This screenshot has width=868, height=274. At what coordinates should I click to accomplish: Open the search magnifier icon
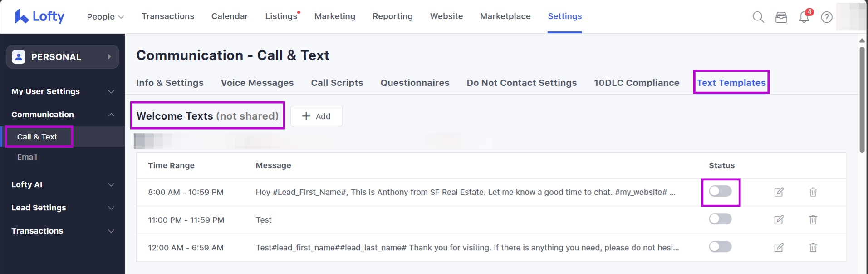758,17
